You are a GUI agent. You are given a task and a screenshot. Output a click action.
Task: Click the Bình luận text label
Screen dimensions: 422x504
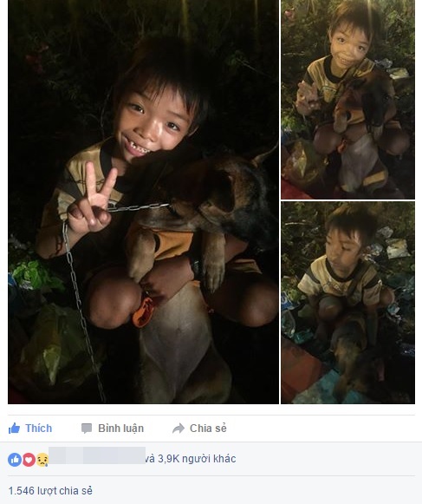[120, 429]
